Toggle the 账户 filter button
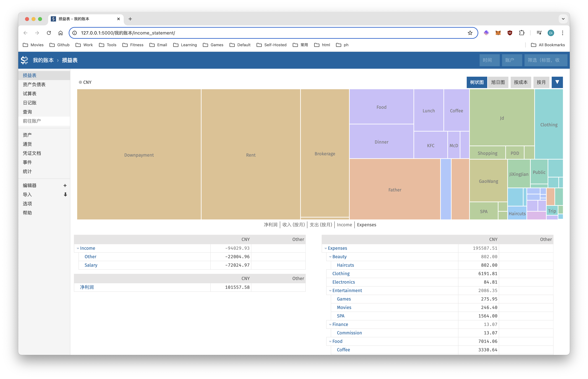Viewport: 588px width, 379px height. (x=511, y=60)
